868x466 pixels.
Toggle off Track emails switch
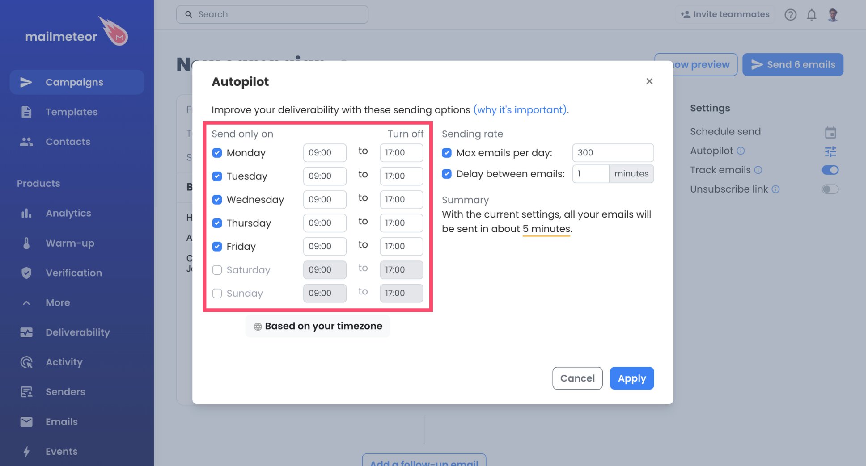[x=830, y=170]
